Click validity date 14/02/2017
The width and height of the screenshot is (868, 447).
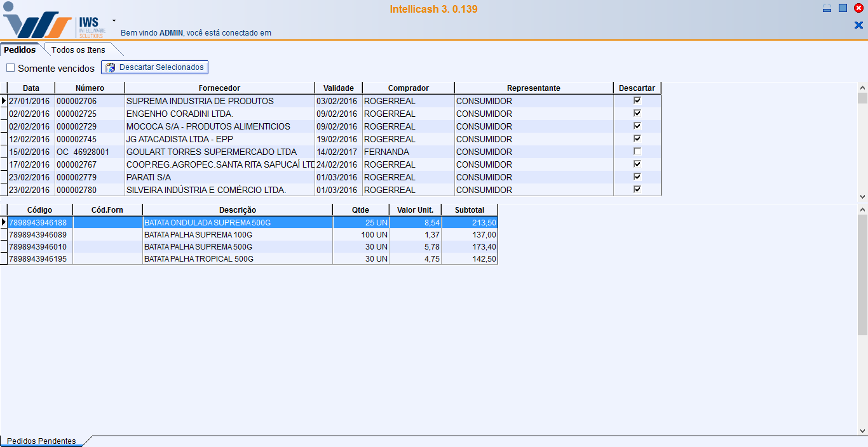point(339,152)
